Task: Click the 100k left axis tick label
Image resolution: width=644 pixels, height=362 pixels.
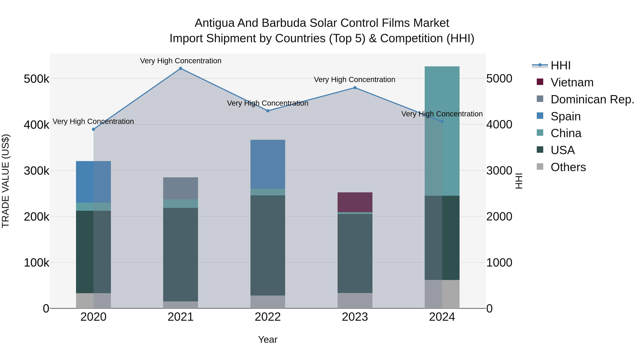Action: click(x=36, y=263)
